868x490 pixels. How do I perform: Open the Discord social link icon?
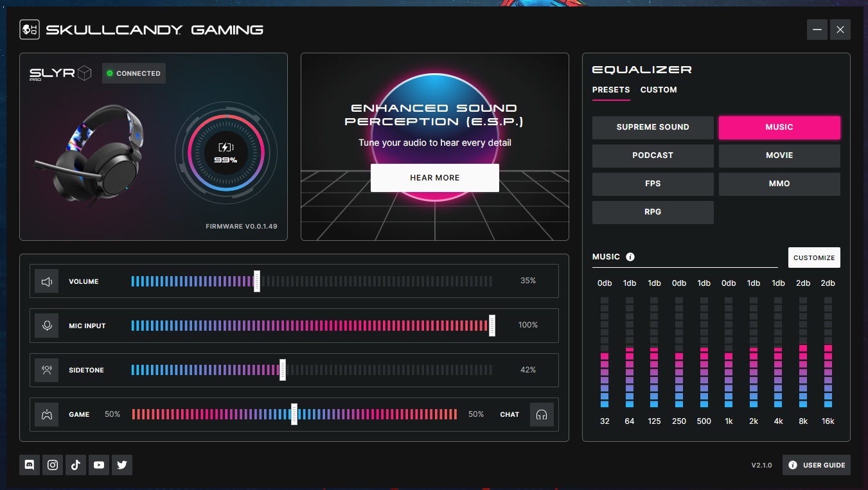(x=30, y=465)
